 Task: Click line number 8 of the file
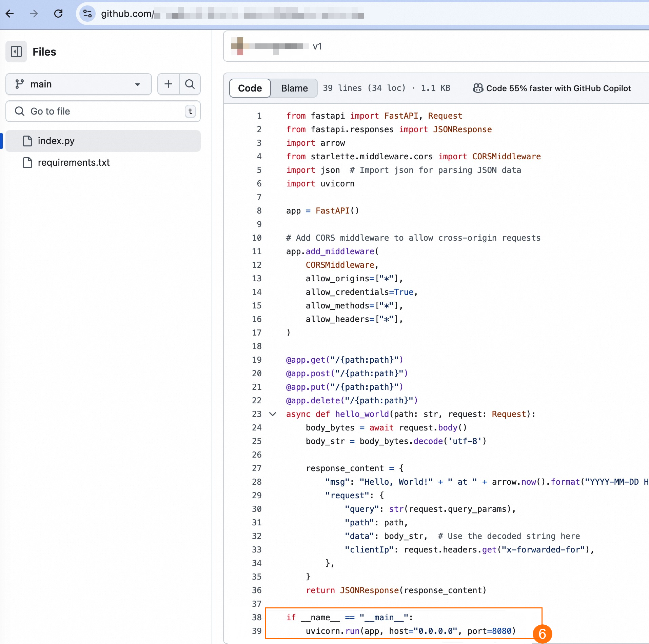point(259,210)
